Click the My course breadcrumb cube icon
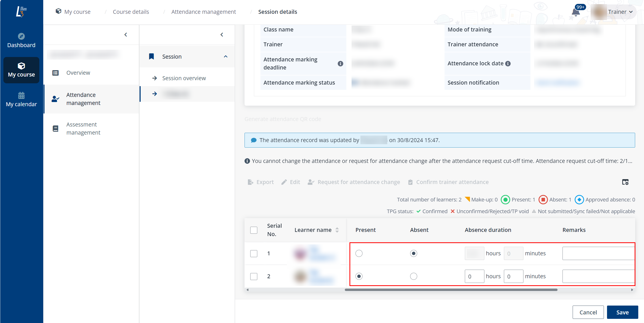Image resolution: width=644 pixels, height=323 pixels. [59, 11]
